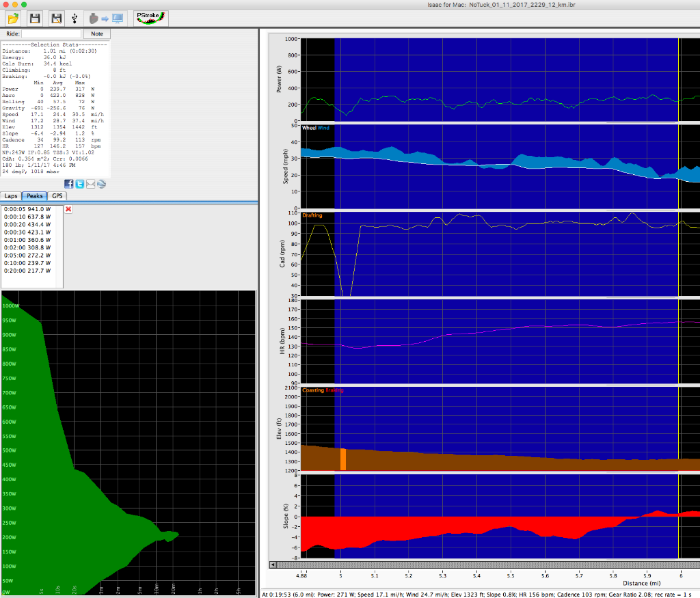Share ride via Twitter icon

[80, 184]
